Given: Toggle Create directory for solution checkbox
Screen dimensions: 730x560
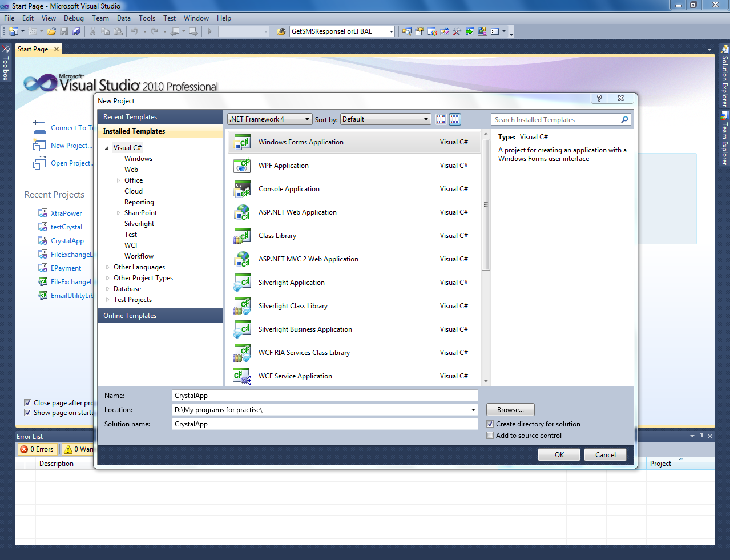Looking at the screenshot, I should (x=490, y=424).
